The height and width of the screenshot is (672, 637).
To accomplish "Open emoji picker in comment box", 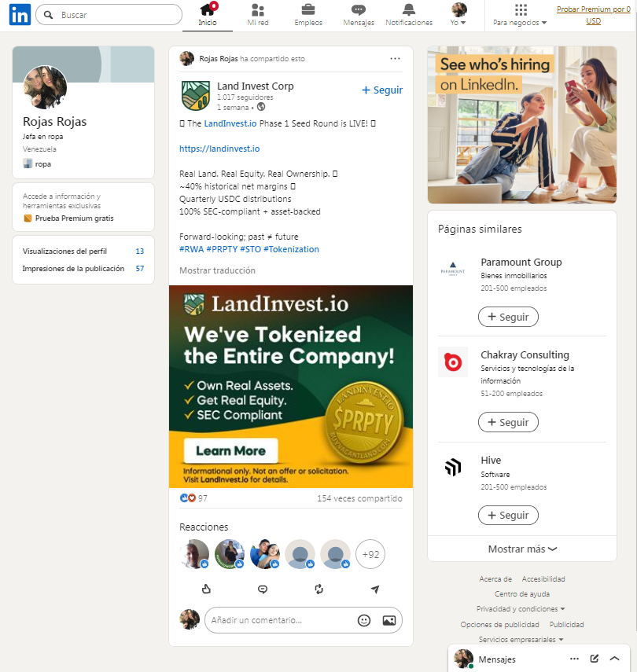I will (364, 620).
